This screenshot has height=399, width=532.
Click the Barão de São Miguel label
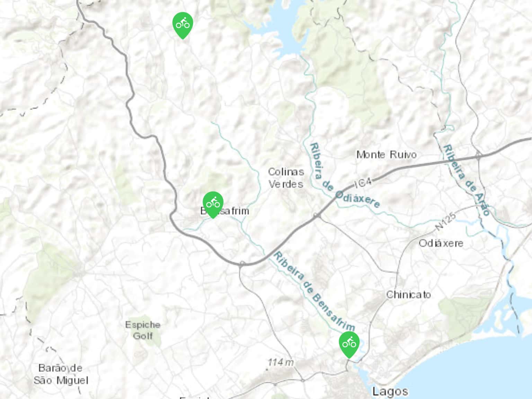click(x=61, y=374)
